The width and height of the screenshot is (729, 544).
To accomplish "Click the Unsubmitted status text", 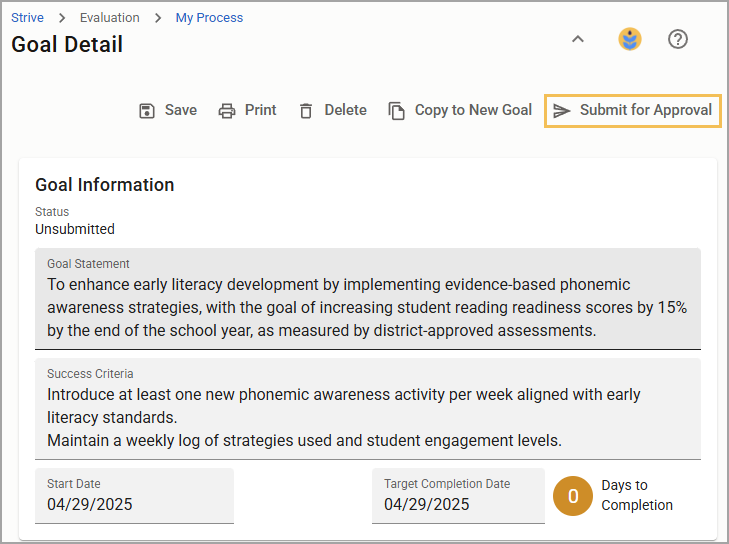I will (75, 229).
